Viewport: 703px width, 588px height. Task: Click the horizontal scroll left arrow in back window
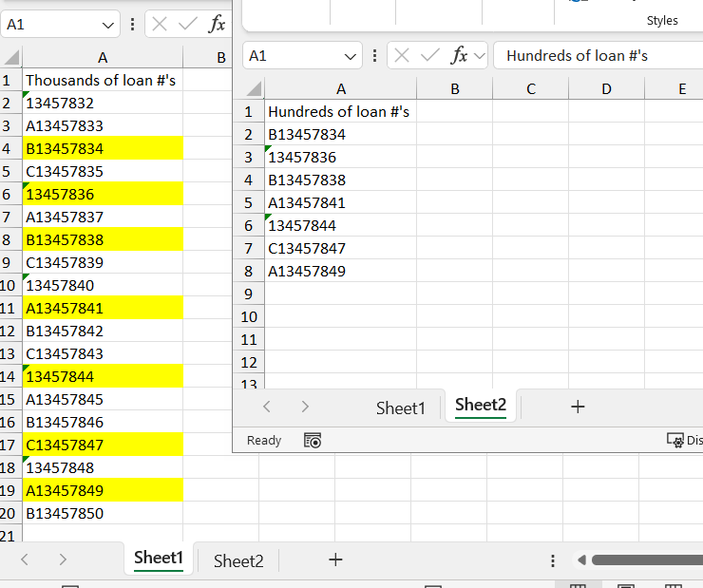pos(581,560)
